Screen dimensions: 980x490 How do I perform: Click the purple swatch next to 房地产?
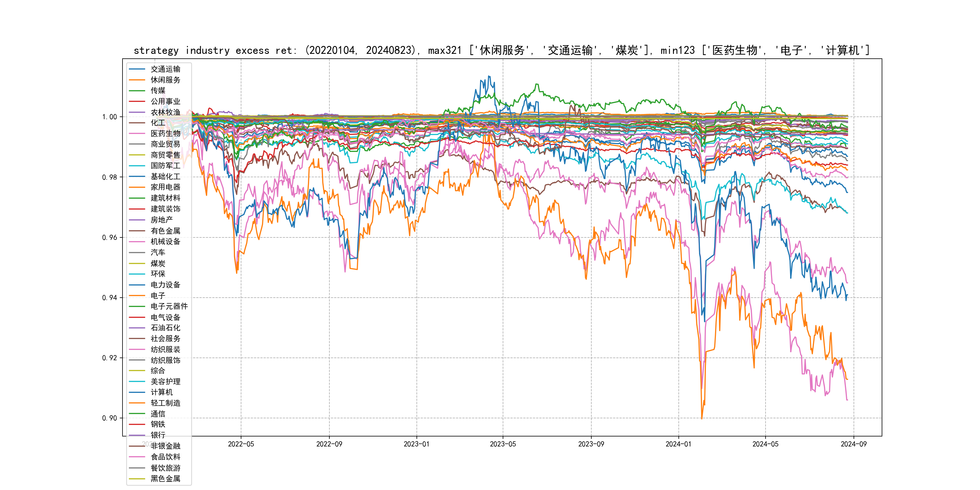(x=137, y=220)
